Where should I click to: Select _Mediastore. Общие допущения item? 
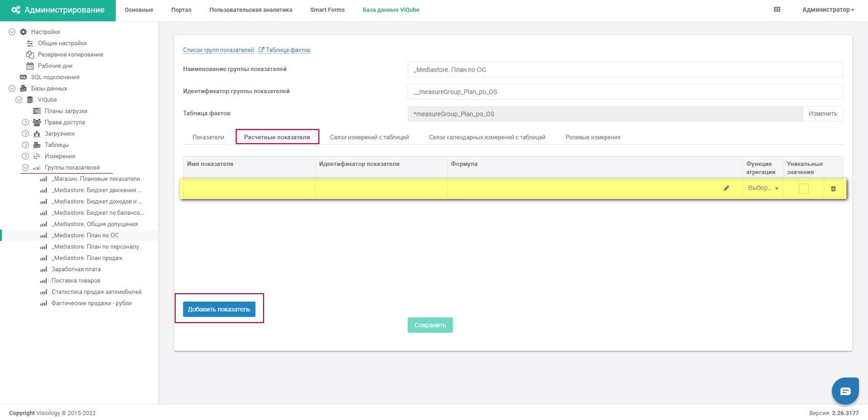pyautogui.click(x=95, y=224)
